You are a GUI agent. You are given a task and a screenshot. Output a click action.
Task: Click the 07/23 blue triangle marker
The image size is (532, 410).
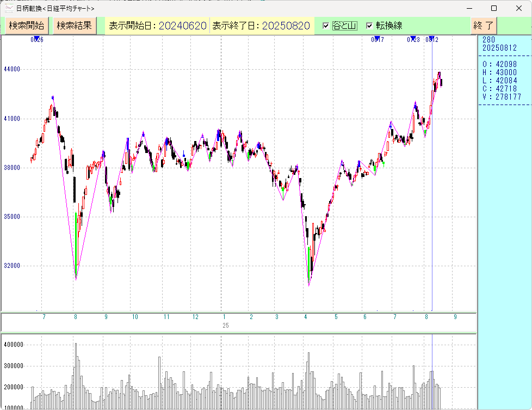(413, 39)
